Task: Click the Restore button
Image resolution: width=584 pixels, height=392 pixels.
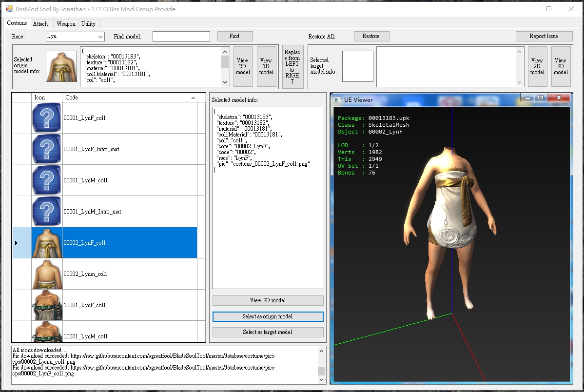Action: tap(370, 36)
